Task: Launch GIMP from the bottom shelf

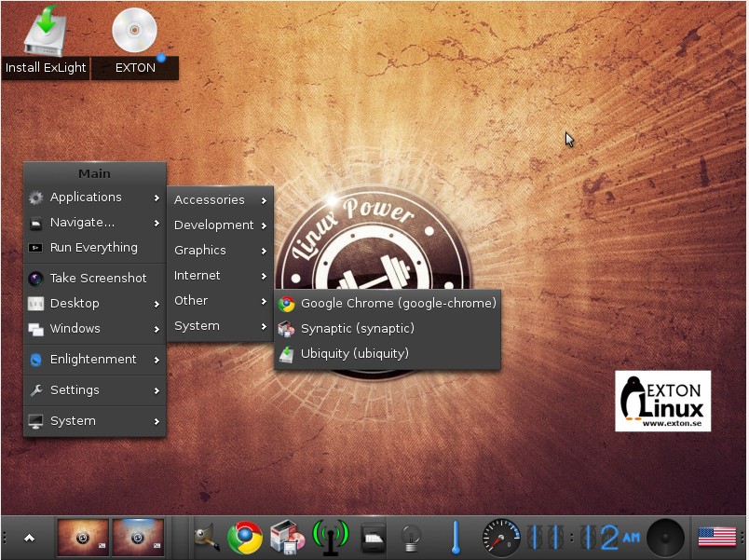Action: pyautogui.click(x=207, y=538)
